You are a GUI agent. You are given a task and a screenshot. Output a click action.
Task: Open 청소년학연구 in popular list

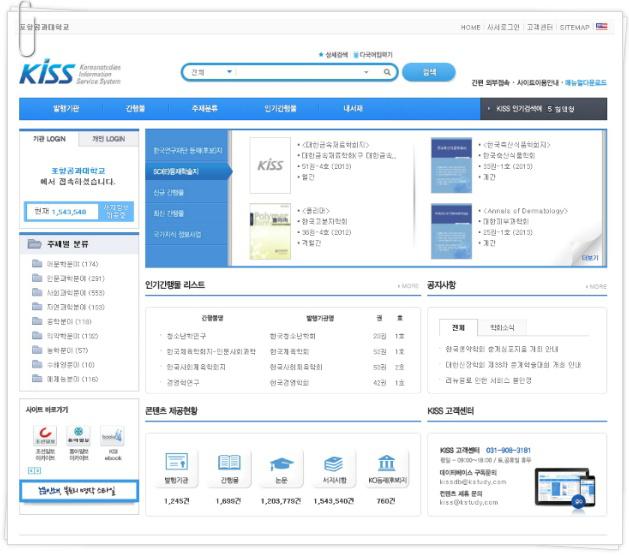click(187, 336)
